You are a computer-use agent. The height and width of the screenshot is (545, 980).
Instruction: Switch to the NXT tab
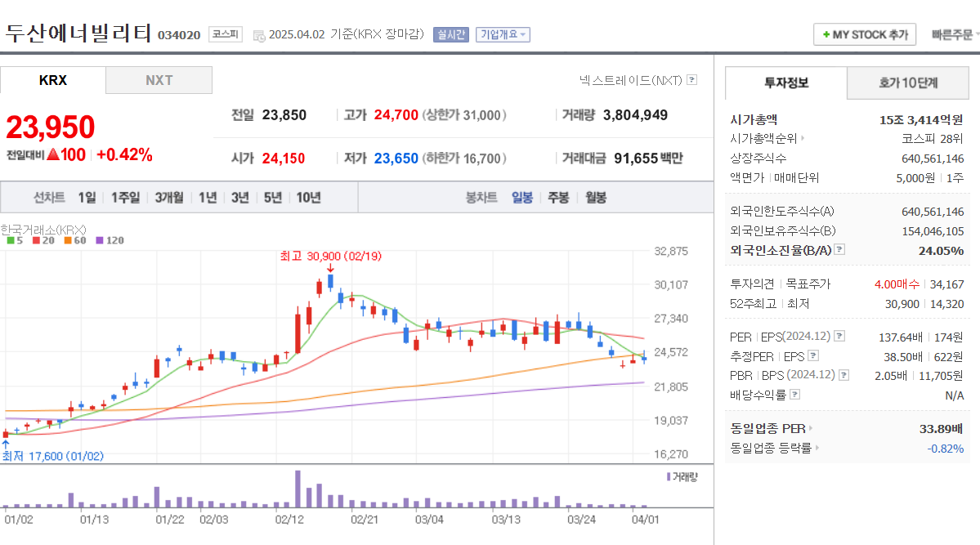coord(159,81)
